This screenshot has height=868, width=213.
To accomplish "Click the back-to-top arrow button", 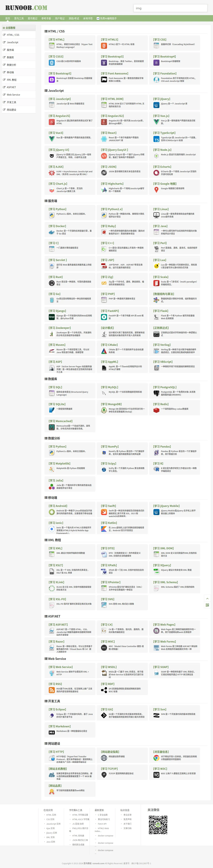I will [x=207, y=599].
